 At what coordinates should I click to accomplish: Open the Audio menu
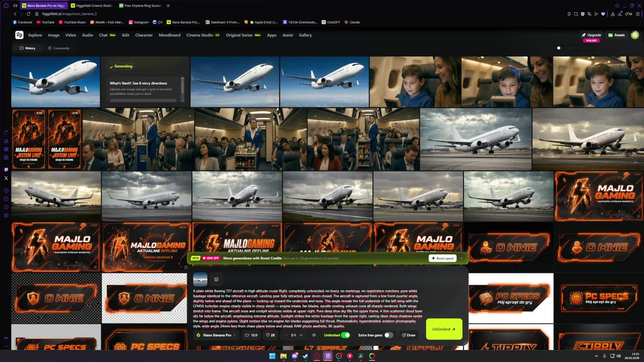[88, 35]
